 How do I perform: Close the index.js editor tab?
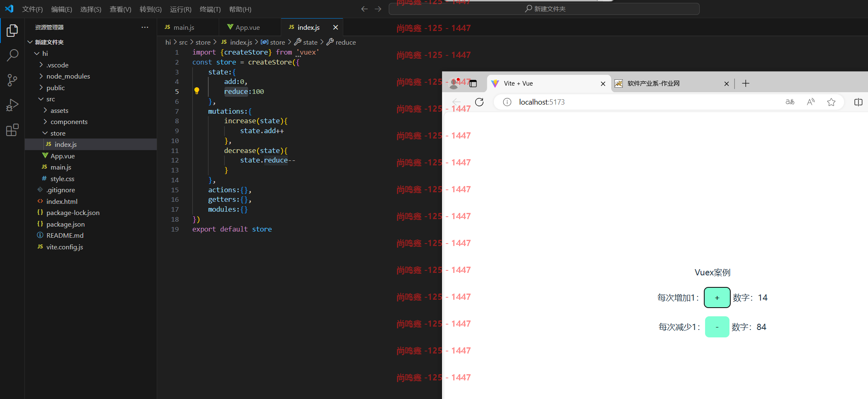point(335,27)
